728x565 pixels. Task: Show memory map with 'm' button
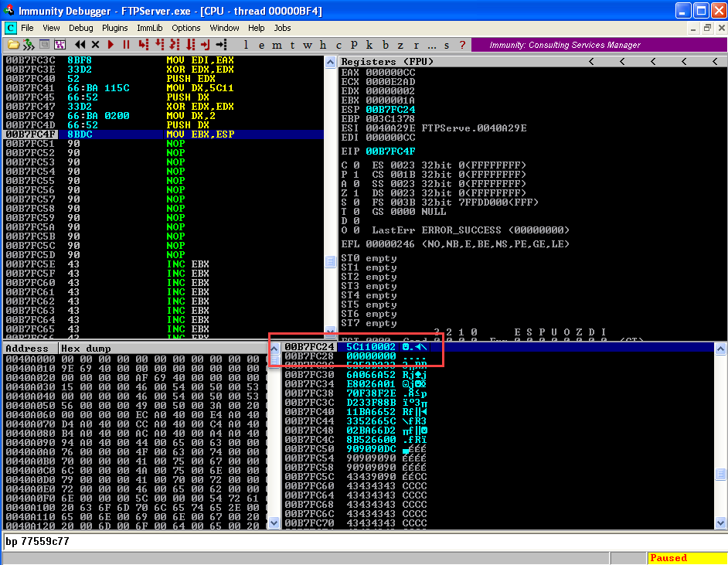pyautogui.click(x=277, y=45)
